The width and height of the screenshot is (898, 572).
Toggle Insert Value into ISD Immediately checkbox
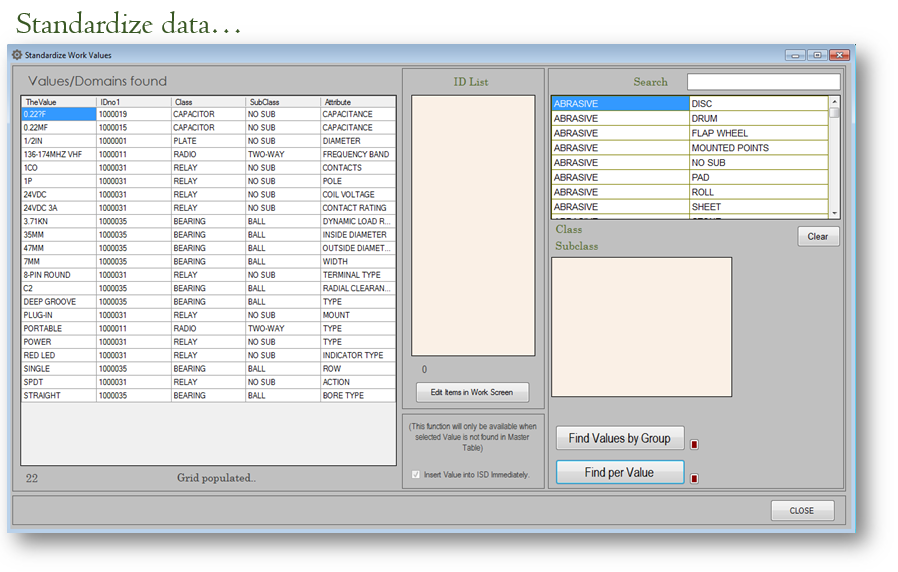(x=417, y=474)
